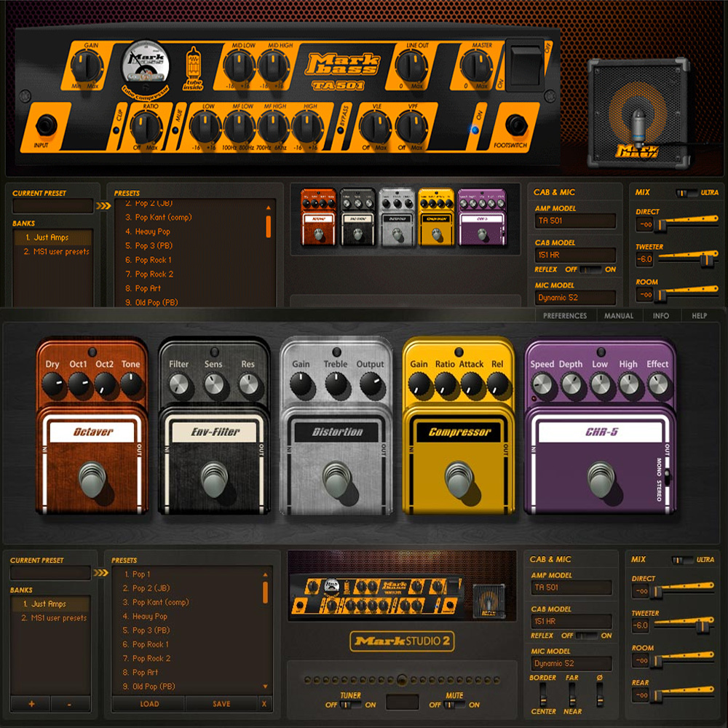Open Mic Model Dynamic 52 selector in pedalboard view
728x728 pixels.
coord(571,663)
